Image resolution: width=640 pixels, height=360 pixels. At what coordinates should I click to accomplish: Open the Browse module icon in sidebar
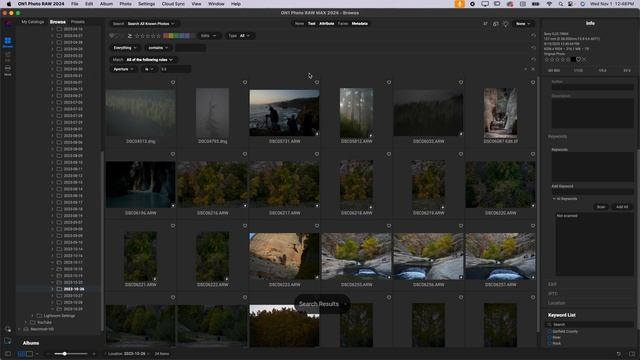point(8,41)
